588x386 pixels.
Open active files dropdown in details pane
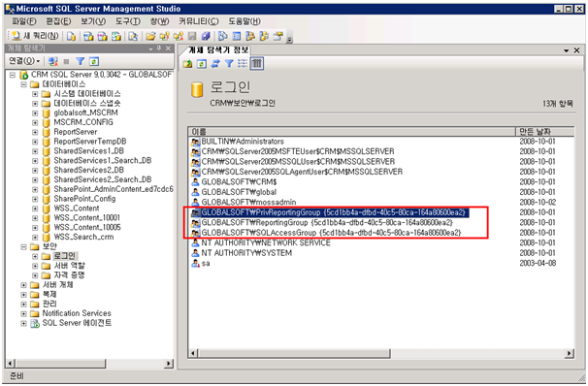point(567,50)
